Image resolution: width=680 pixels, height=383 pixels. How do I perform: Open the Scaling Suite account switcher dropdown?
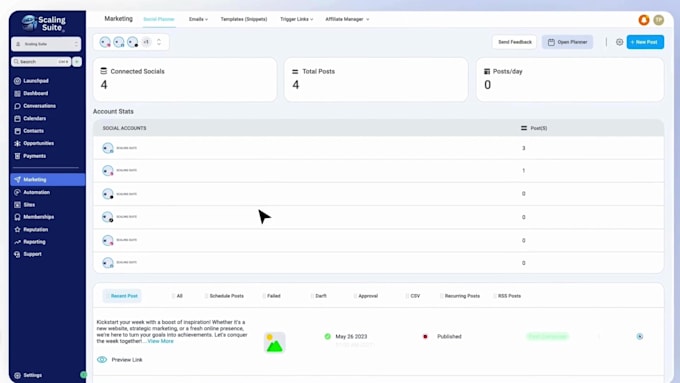coord(46,44)
